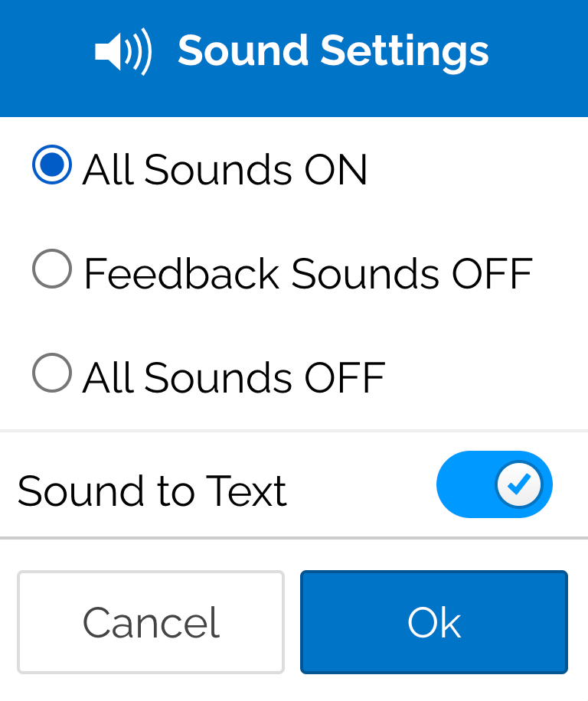Screen dimensions: 588x701
Task: Pick the All Sounds OFF radio button
Action: (x=52, y=373)
